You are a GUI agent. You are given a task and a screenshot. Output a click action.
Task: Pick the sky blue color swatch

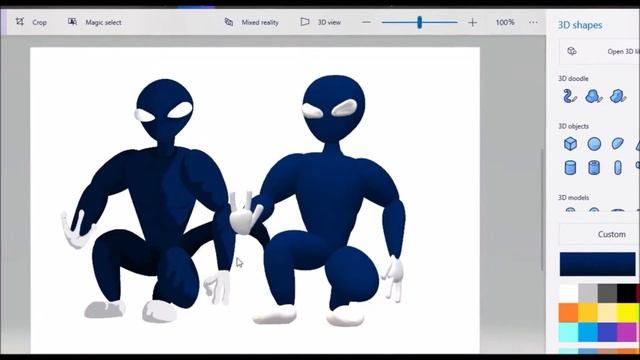pos(588,332)
